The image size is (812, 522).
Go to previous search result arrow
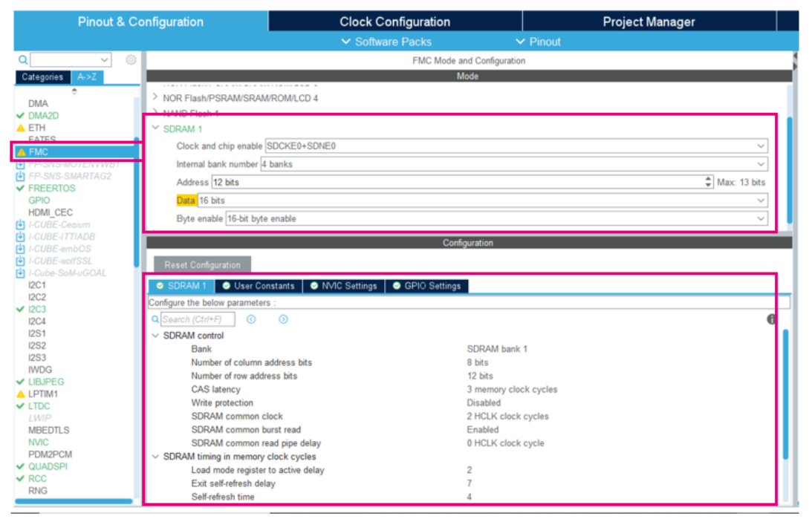251,319
